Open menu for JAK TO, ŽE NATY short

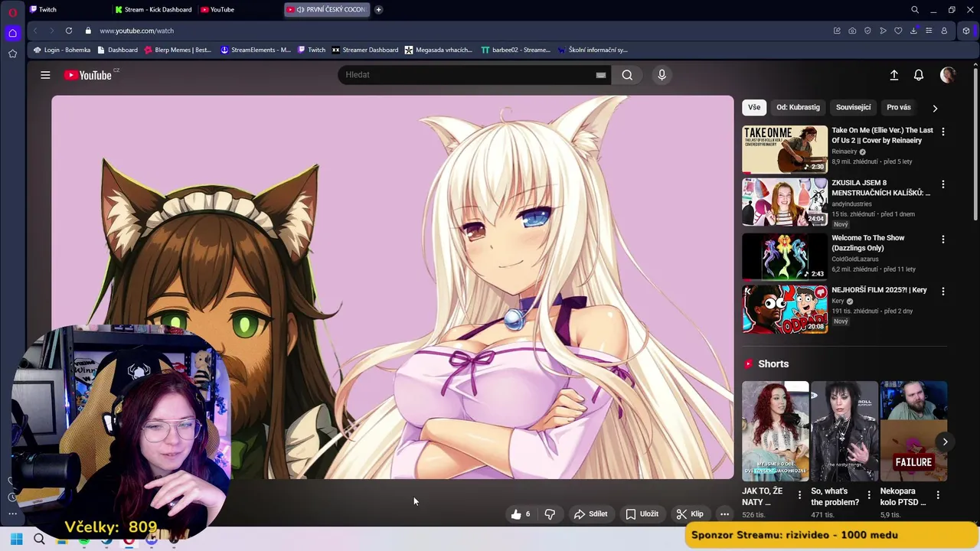(800, 495)
